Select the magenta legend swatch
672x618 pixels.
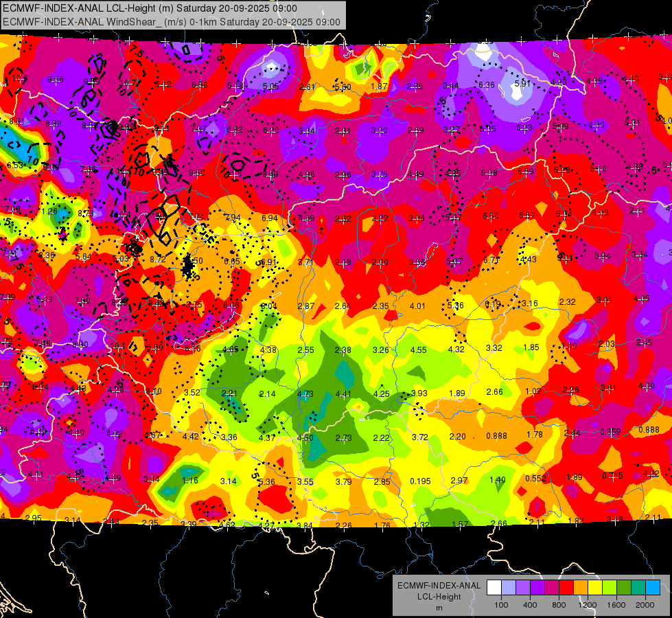(552, 588)
